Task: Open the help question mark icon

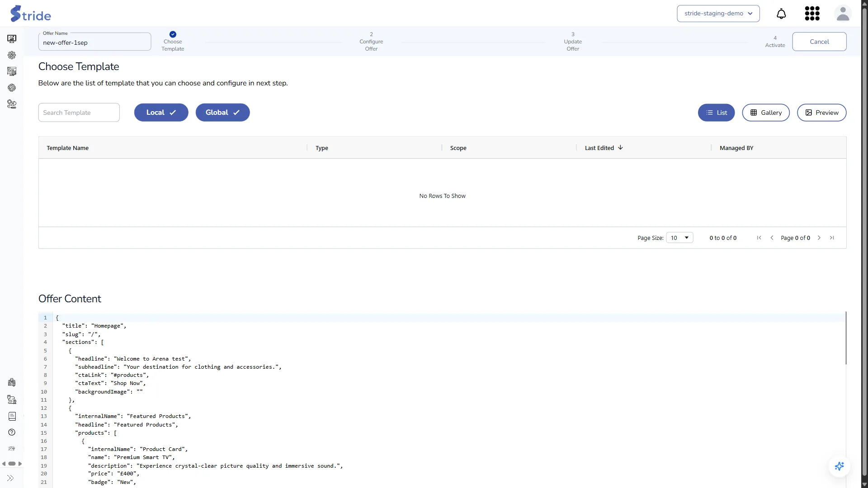Action: [12, 432]
